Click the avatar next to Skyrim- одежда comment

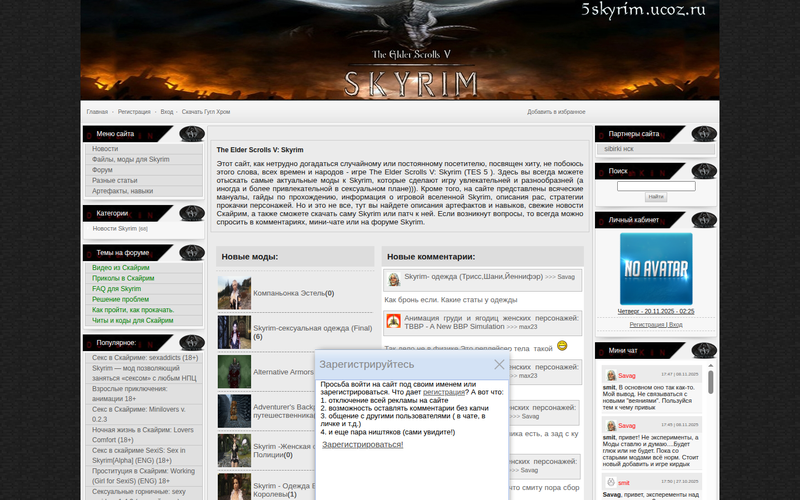pos(394,279)
